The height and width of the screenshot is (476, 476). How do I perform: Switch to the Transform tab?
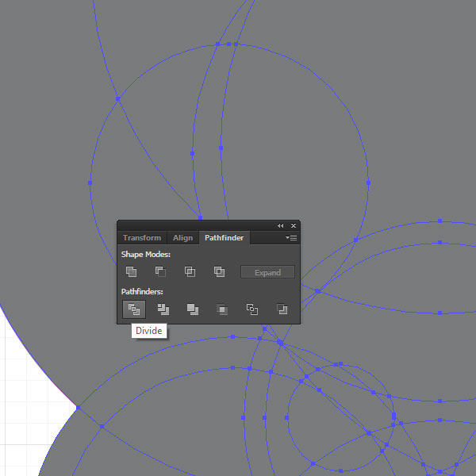coord(142,238)
